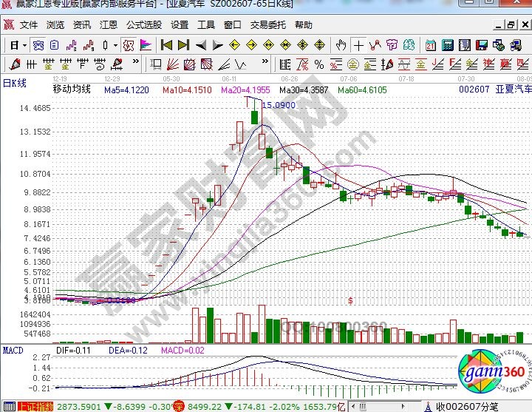Open the 文件 menu

tap(29, 24)
